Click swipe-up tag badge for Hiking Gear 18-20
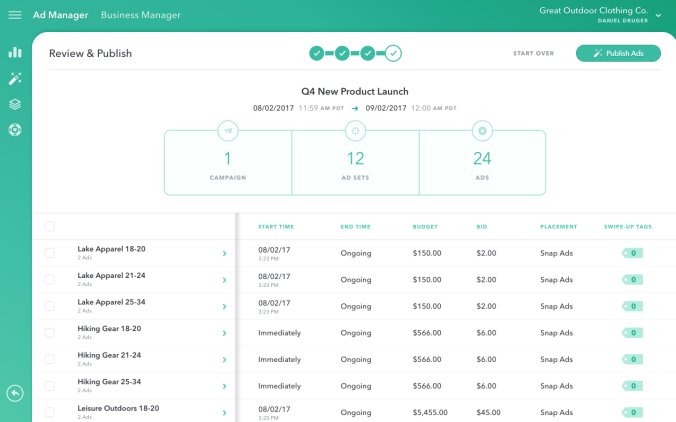Screen dimensions: 676x422 (x=632, y=333)
